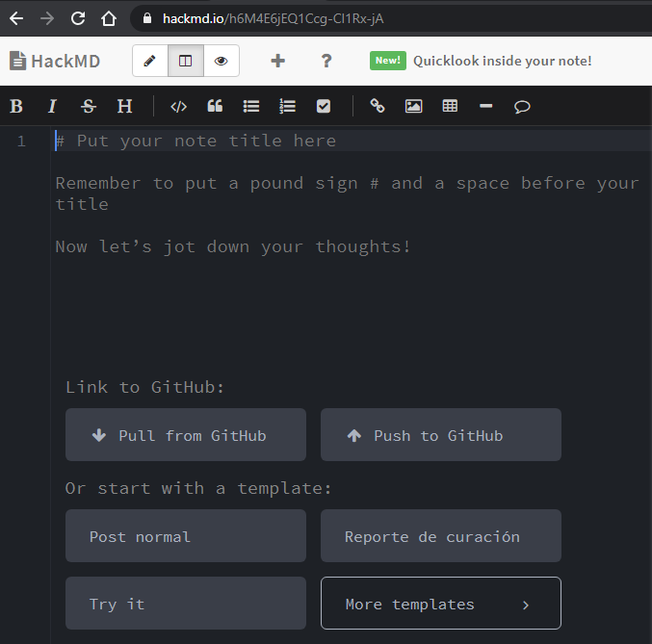The image size is (652, 644).
Task: Click Pull from GitHub
Action: click(186, 435)
